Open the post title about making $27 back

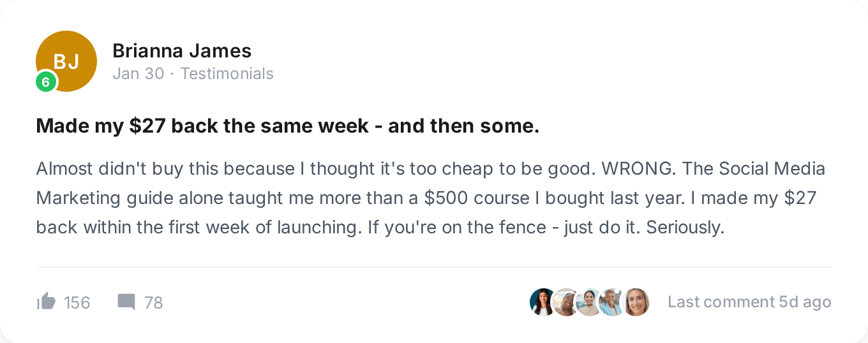pyautogui.click(x=287, y=126)
